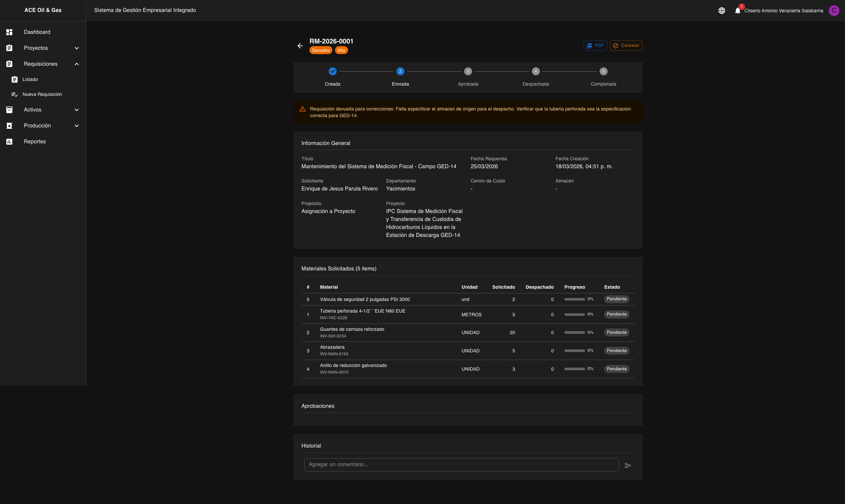Expand the Activos menu chevron
This screenshot has width=845, height=504.
point(76,110)
